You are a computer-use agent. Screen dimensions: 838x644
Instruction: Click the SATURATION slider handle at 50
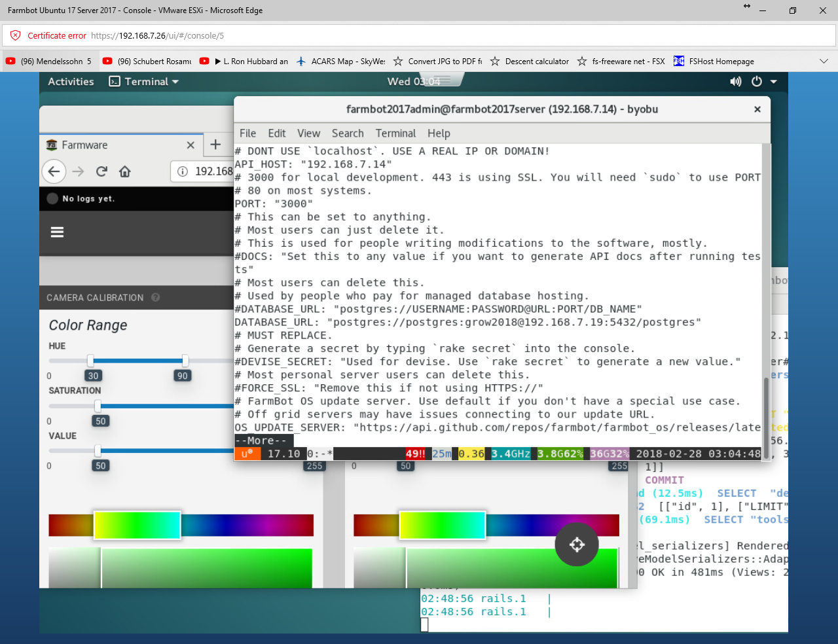98,406
